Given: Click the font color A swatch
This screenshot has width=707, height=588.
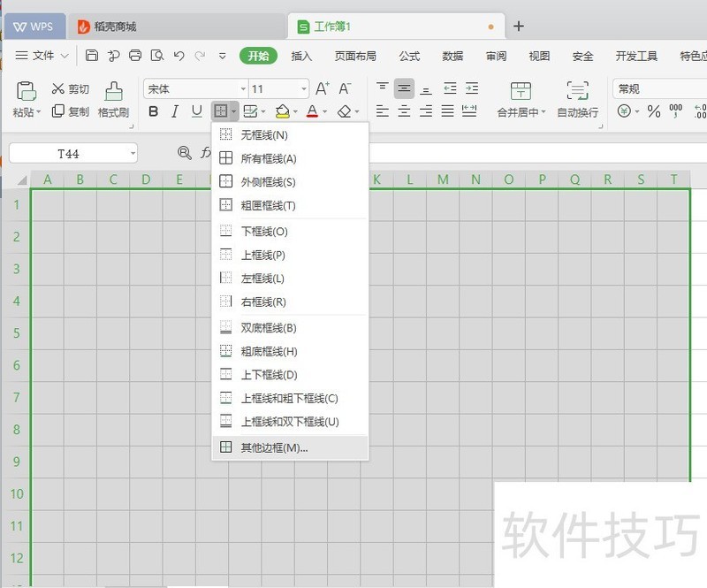Looking at the screenshot, I should tap(311, 111).
